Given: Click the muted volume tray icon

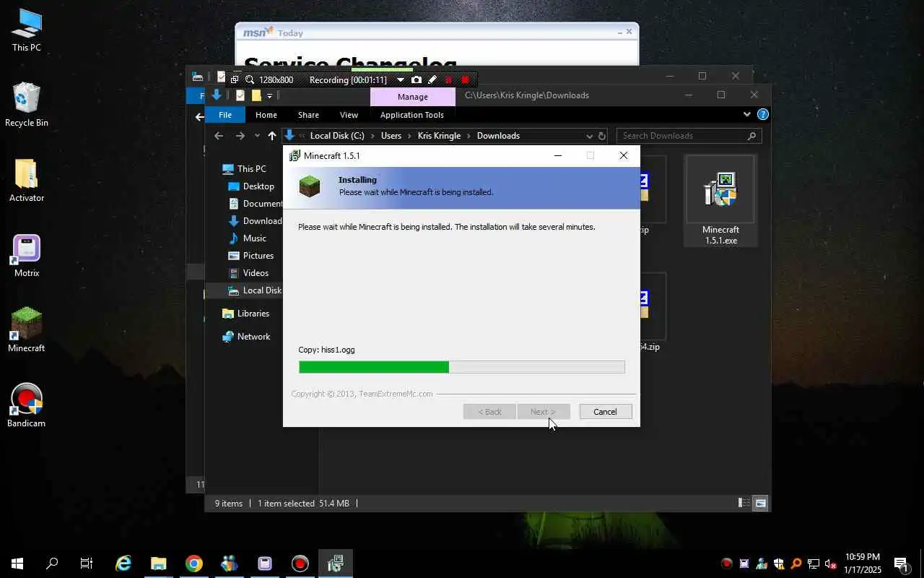Looking at the screenshot, I should [x=831, y=564].
